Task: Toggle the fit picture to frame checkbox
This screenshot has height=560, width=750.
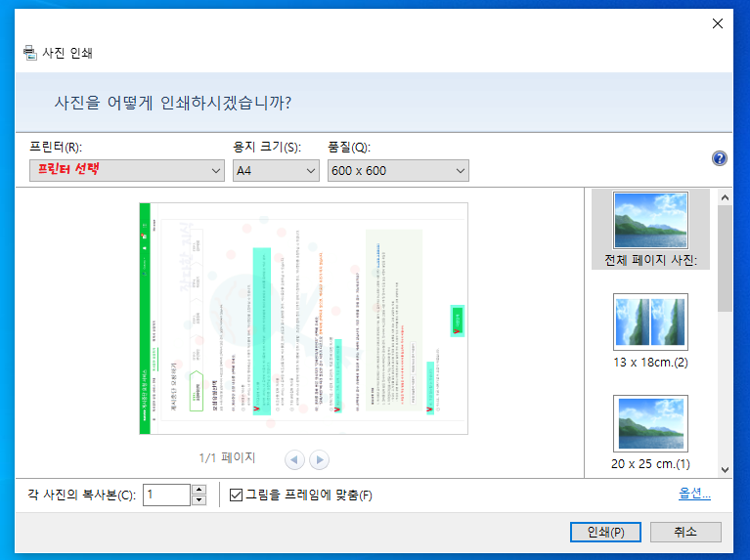Action: [x=236, y=495]
